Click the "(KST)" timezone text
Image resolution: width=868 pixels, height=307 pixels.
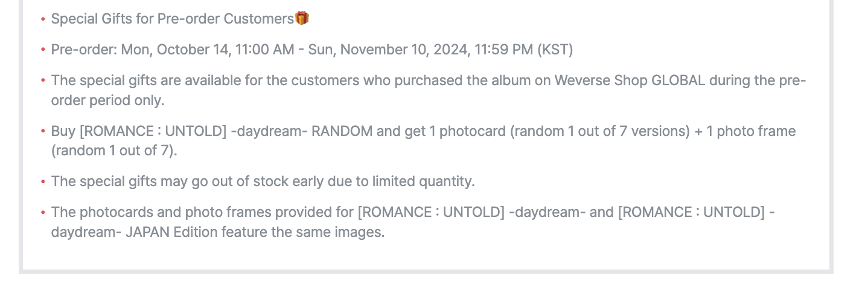pos(555,50)
